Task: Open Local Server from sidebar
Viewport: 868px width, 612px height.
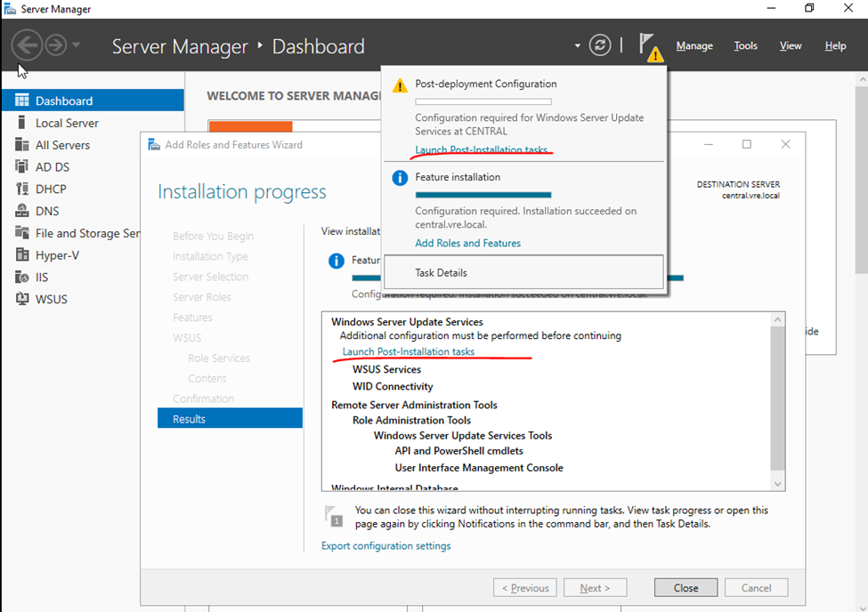Action: pos(67,123)
